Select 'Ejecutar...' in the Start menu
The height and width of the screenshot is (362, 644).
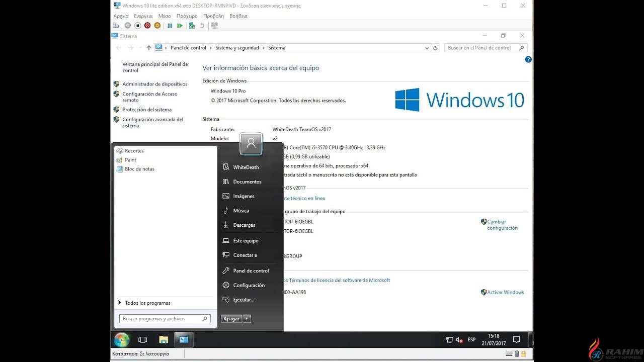pos(244,300)
